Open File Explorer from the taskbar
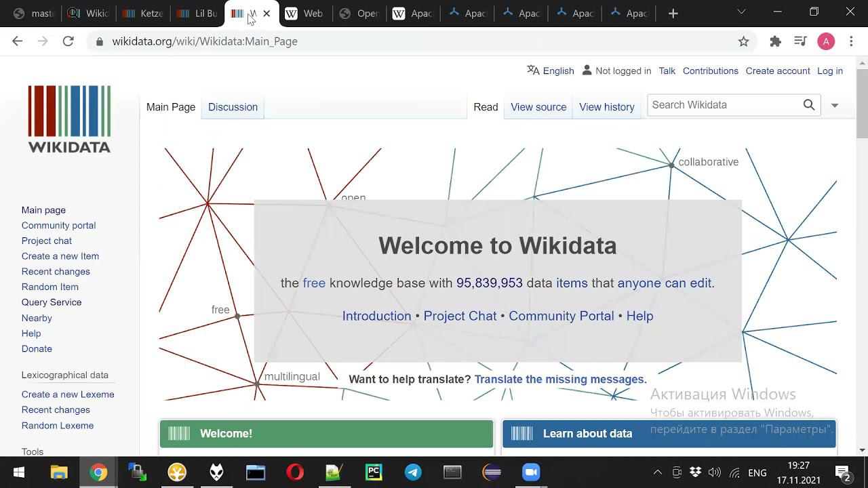The image size is (868, 488). (x=59, y=472)
